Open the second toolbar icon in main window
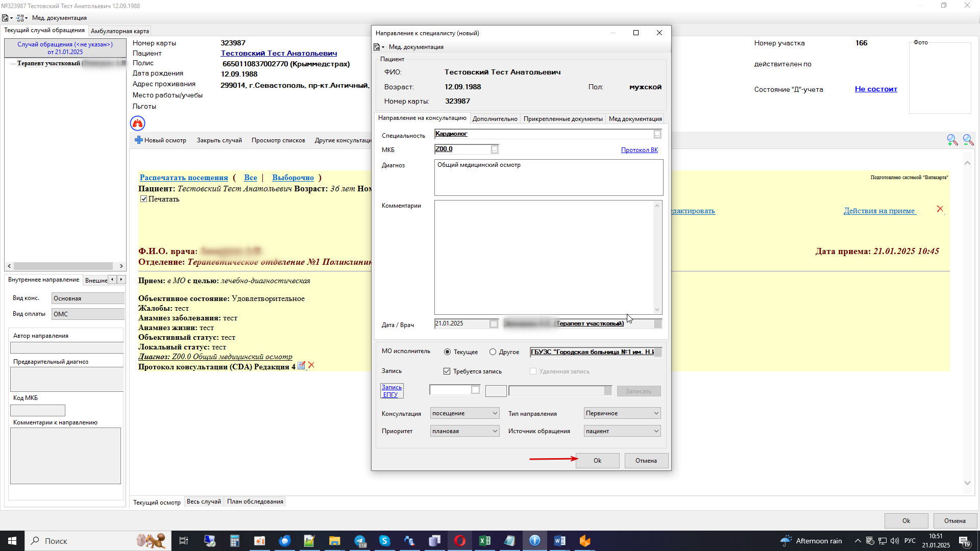The height and width of the screenshot is (551, 980). [x=21, y=18]
